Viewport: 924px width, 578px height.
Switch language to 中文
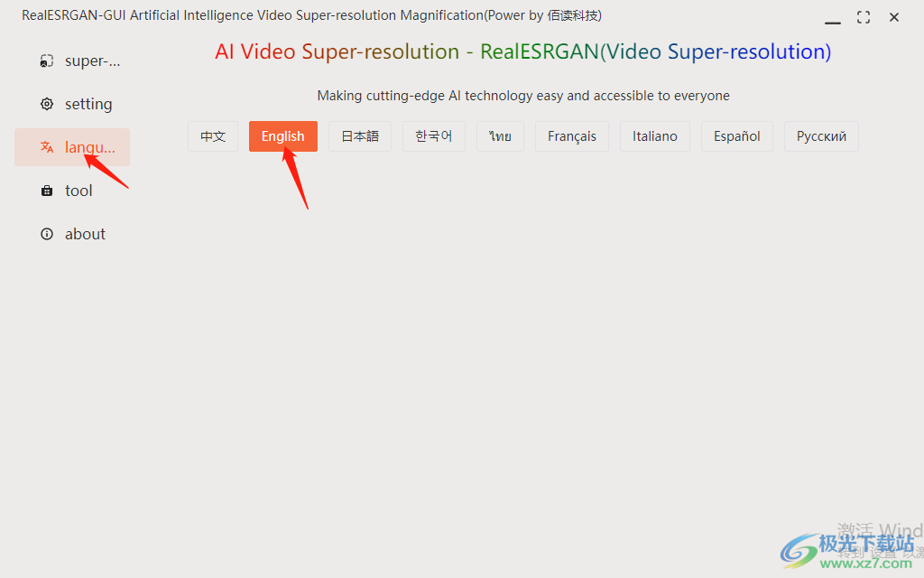pyautogui.click(x=213, y=136)
